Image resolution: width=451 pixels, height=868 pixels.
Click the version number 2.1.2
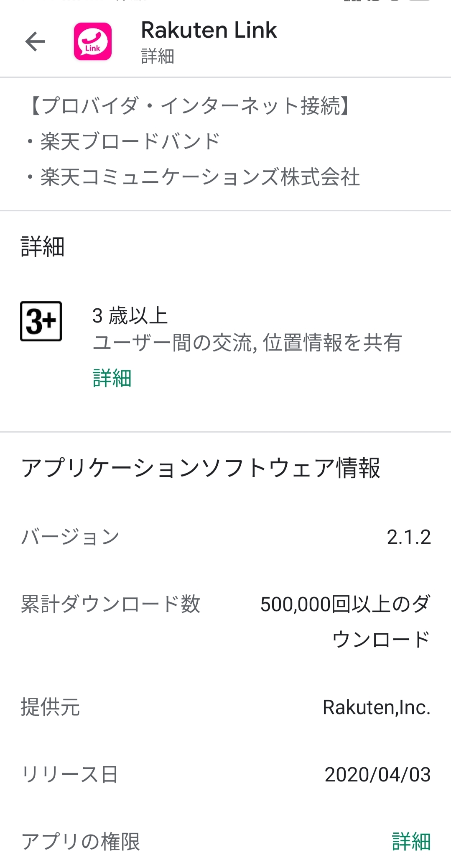pos(408,537)
